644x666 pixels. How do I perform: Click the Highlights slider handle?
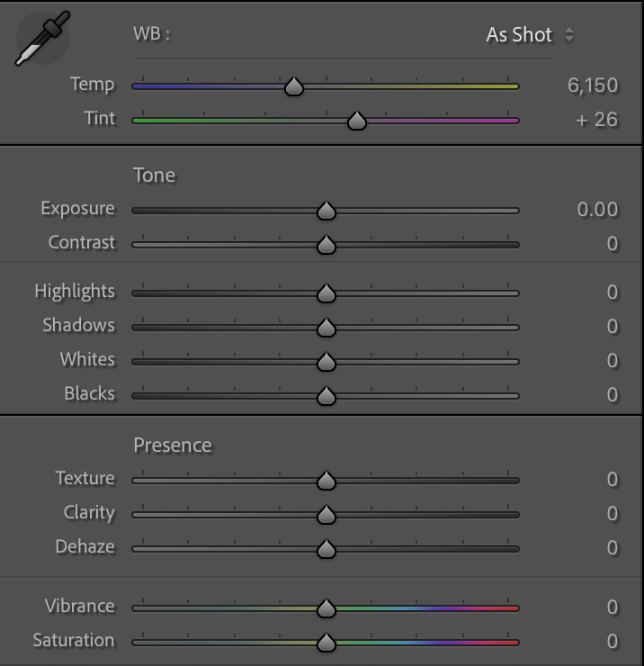(x=326, y=293)
